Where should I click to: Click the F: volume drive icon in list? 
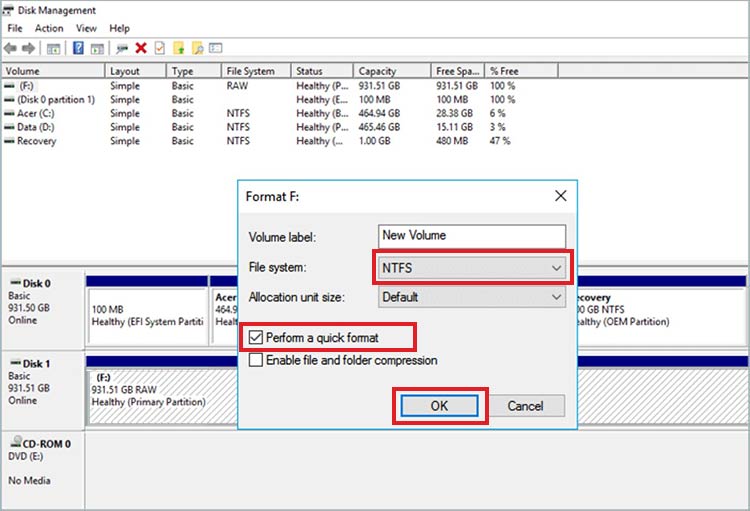9,86
